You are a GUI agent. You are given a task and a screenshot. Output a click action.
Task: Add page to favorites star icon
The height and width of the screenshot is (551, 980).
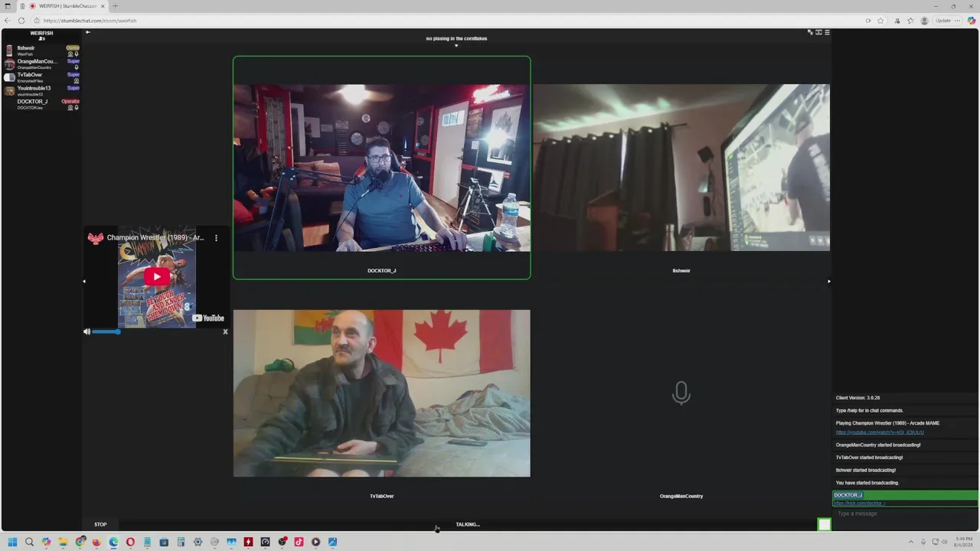(x=880, y=21)
